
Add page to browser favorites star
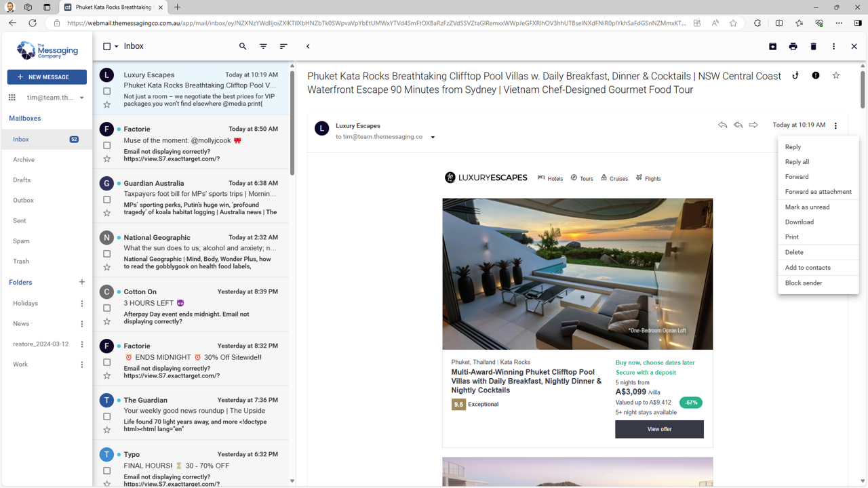click(733, 23)
